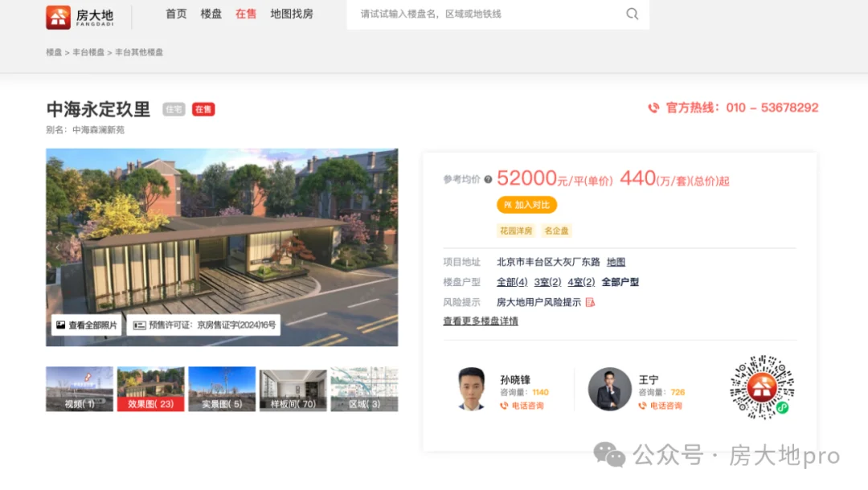
Task: Click the alias text 中海森澜新苑
Action: click(99, 130)
